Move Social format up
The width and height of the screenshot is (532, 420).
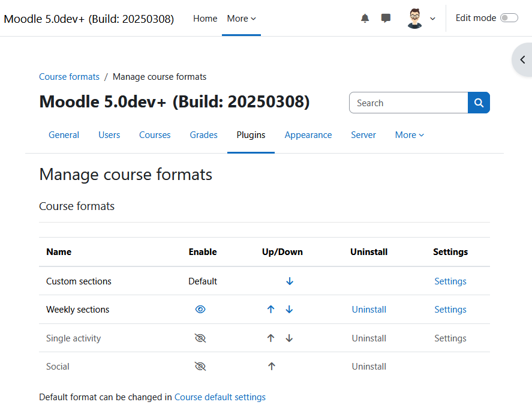[x=272, y=367]
